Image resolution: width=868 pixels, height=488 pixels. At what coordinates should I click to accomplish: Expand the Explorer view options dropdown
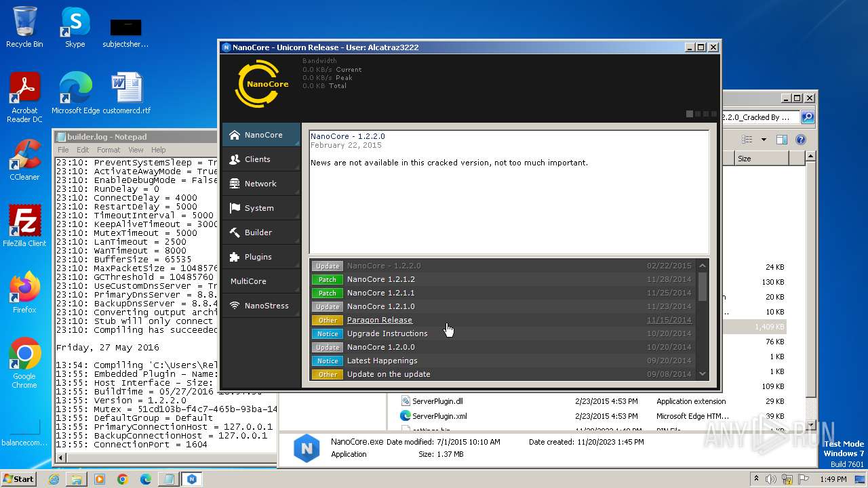pyautogui.click(x=764, y=140)
